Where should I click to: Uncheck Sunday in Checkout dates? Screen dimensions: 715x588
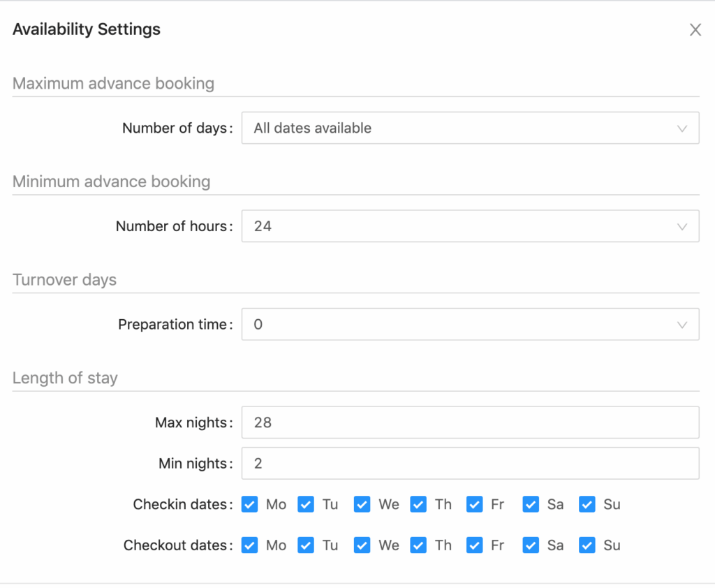coord(587,545)
